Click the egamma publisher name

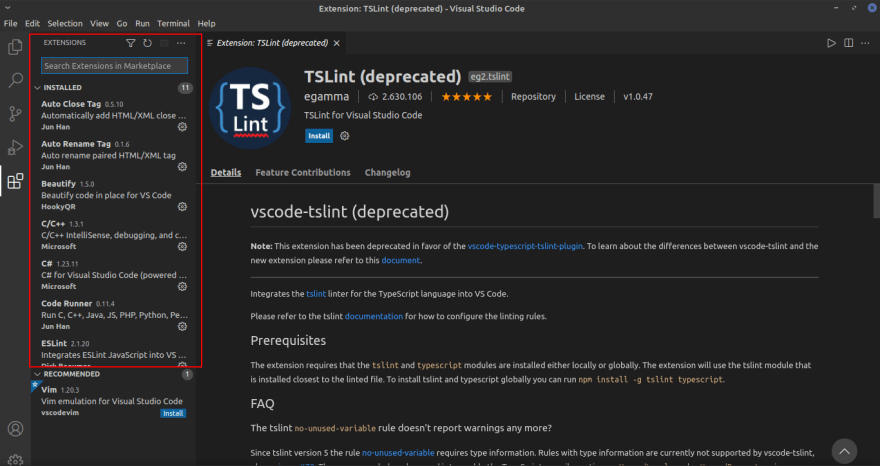(327, 97)
